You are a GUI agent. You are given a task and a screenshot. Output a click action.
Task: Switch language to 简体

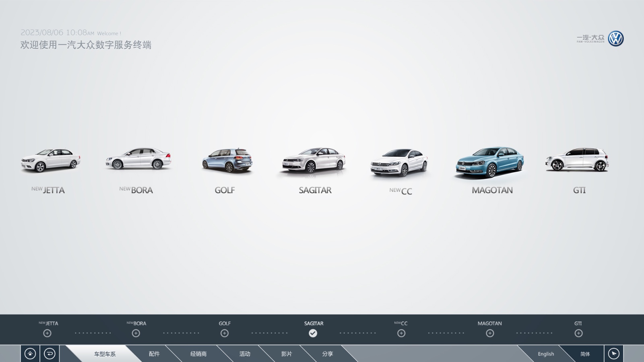pos(585,354)
